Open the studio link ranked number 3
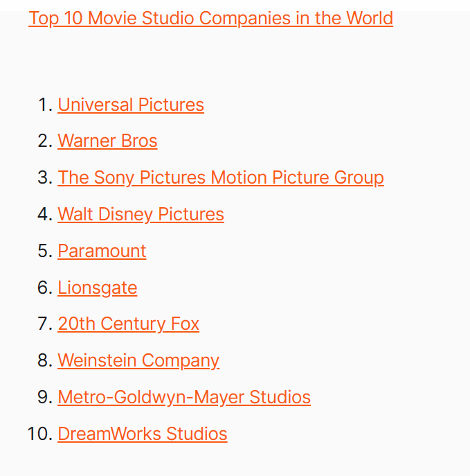Image resolution: width=470 pixels, height=476 pixels. click(x=220, y=178)
